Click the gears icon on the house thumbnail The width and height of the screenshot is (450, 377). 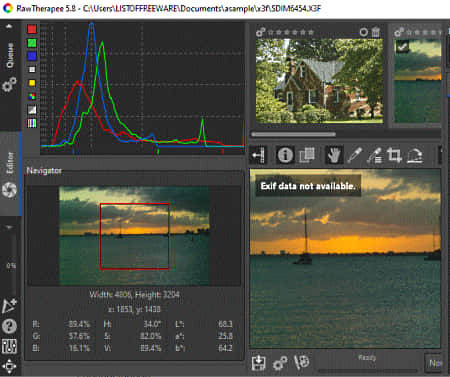click(261, 32)
